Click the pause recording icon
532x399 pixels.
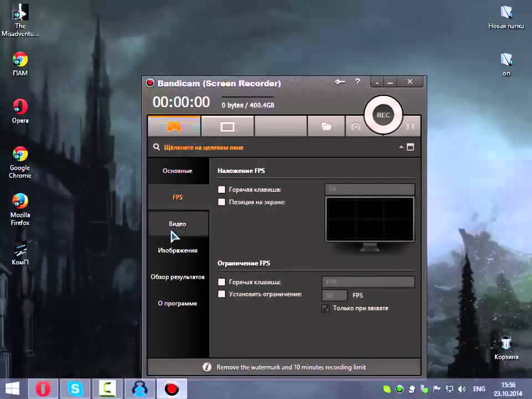tap(411, 126)
